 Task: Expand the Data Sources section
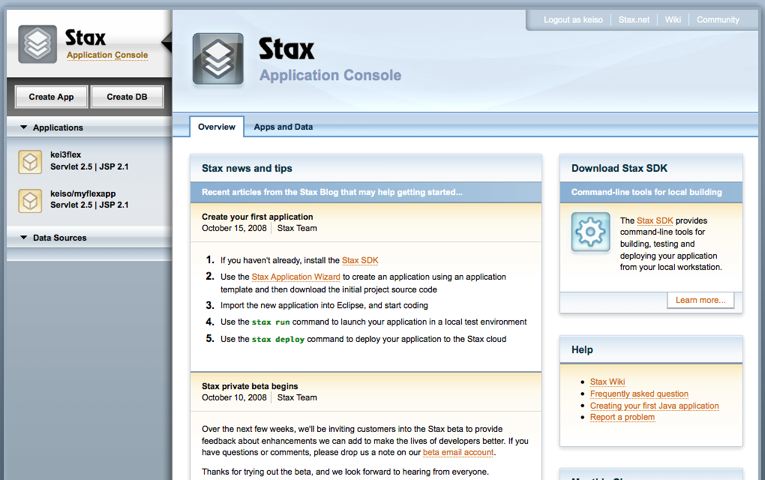pos(25,238)
